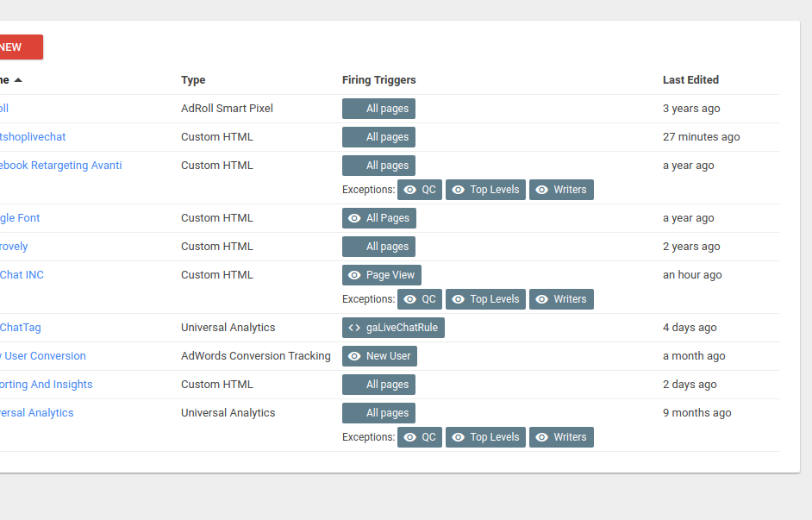Sort the tags by the Type column header
This screenshot has width=812, height=520.
click(193, 79)
